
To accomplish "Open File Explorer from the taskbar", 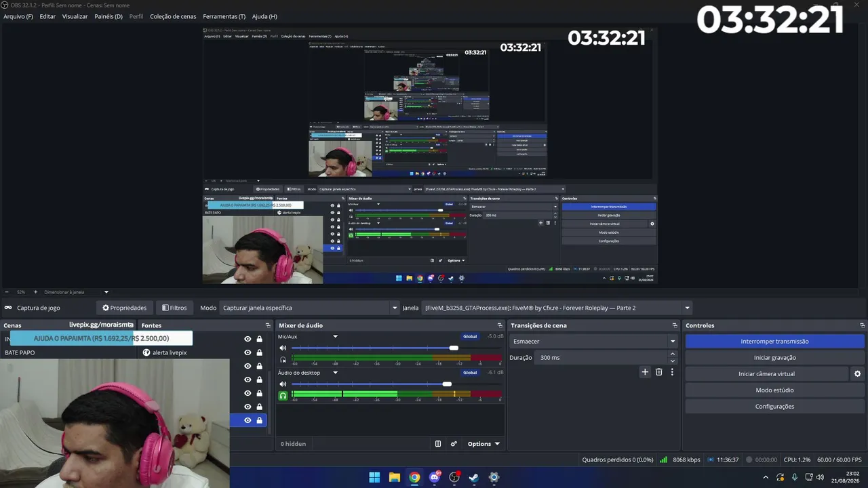I will pos(395,477).
